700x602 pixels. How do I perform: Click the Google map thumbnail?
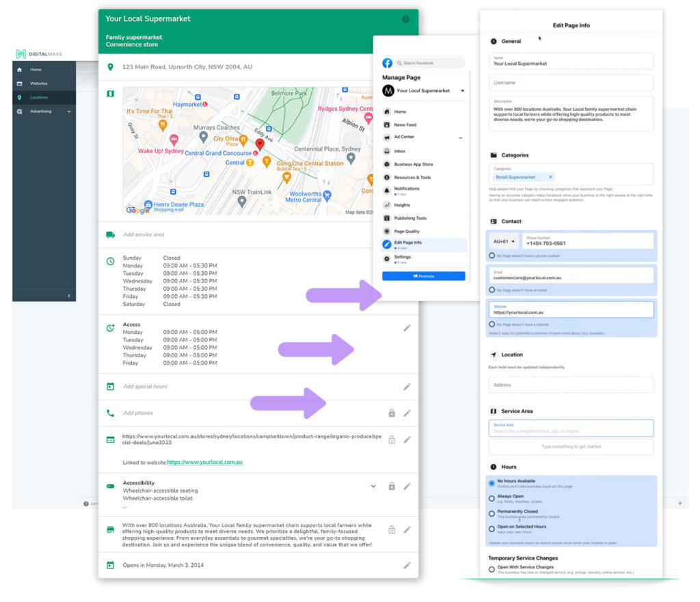coord(248,151)
